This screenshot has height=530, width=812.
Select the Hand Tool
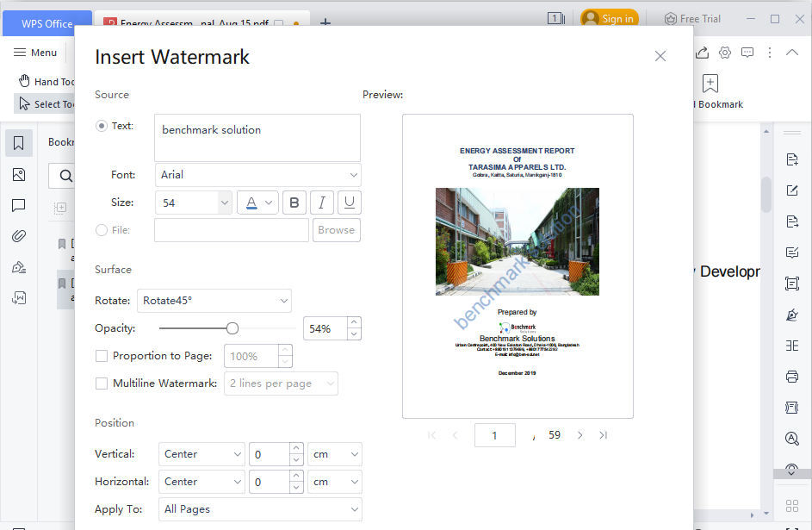46,81
